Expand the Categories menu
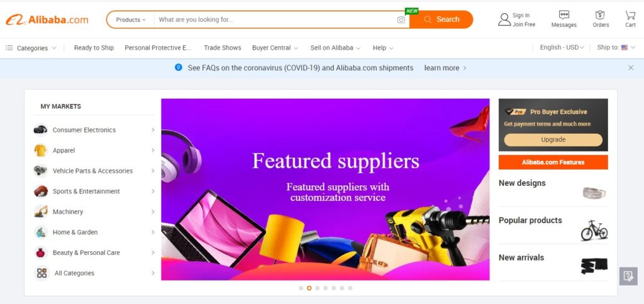644x304 pixels. pyautogui.click(x=31, y=48)
